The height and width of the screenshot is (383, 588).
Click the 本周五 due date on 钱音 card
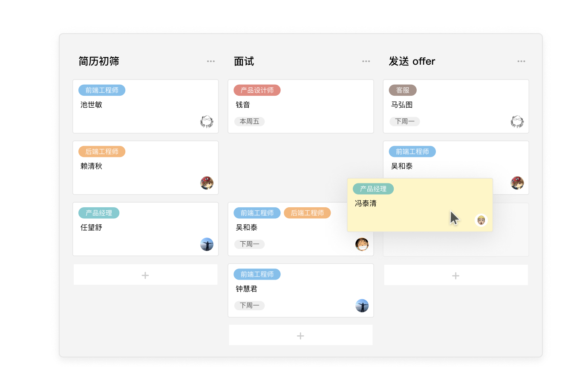[x=249, y=121]
